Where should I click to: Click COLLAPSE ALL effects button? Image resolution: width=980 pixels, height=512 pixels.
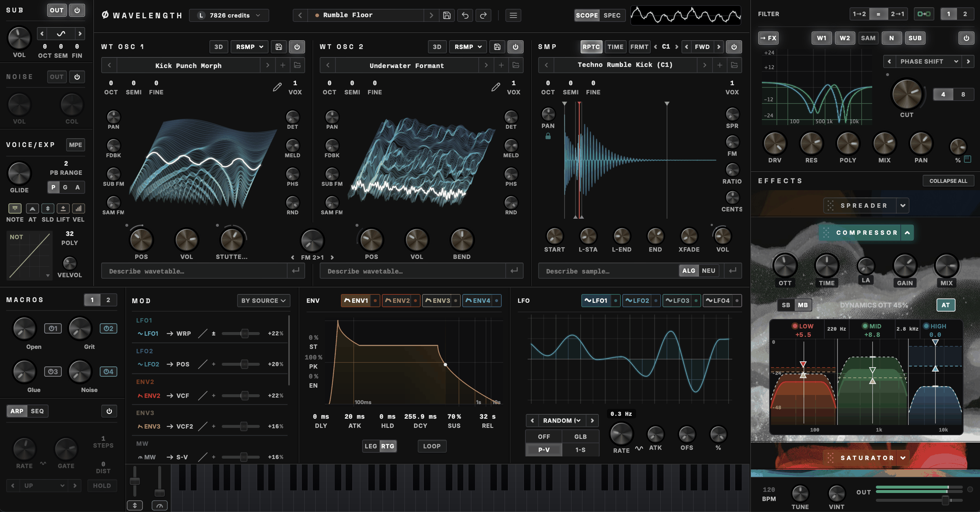click(x=948, y=181)
